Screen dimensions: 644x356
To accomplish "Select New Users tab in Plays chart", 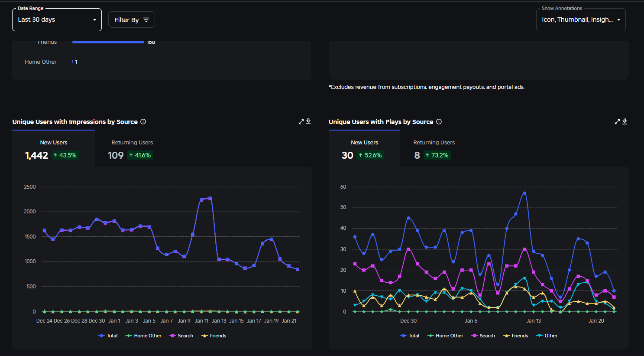I will 364,149.
